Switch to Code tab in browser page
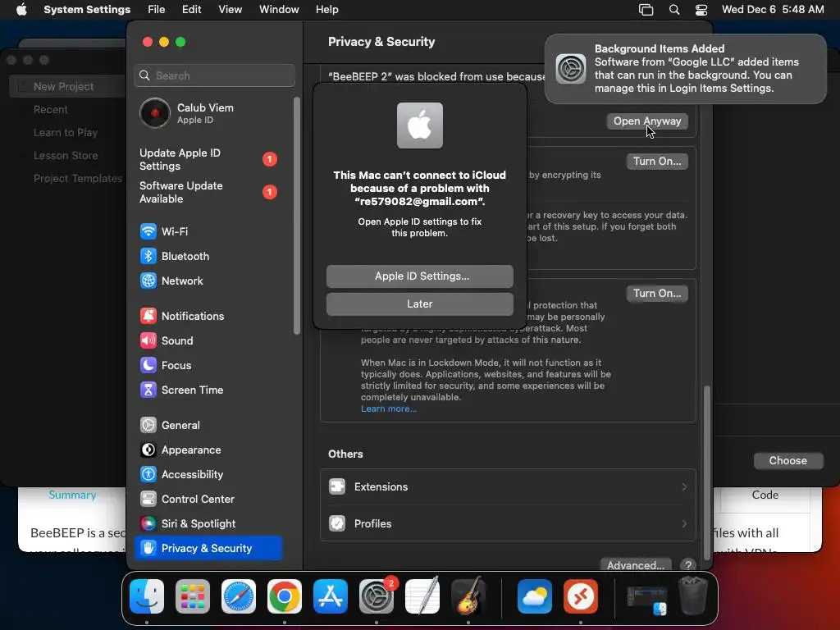This screenshot has height=630, width=840. [x=765, y=495]
